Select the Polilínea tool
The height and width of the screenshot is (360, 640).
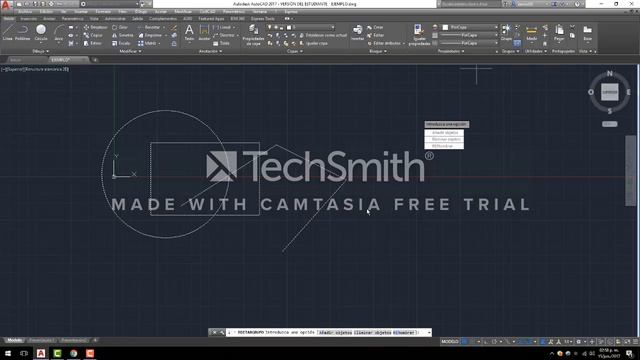[x=22, y=32]
